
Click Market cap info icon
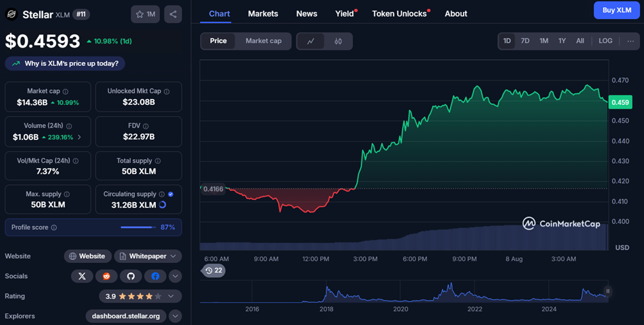point(65,92)
